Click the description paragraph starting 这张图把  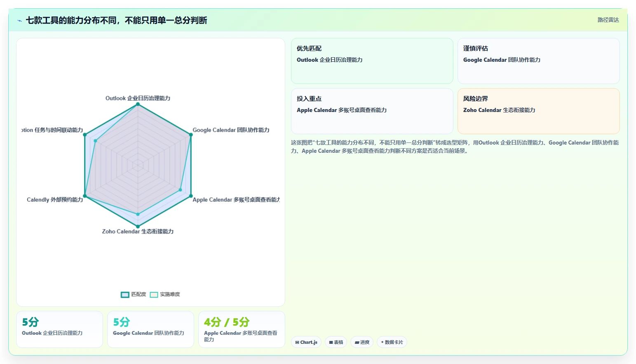tap(455, 147)
